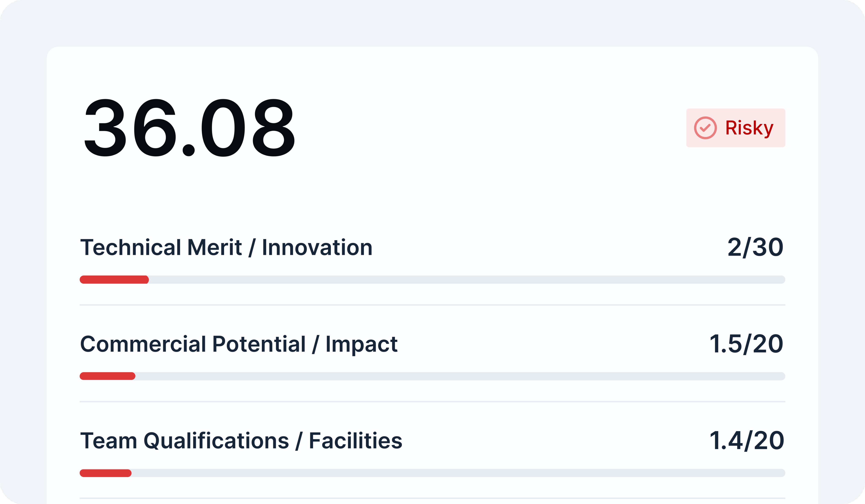
Task: Click the 1.5/20 score value
Action: (746, 344)
